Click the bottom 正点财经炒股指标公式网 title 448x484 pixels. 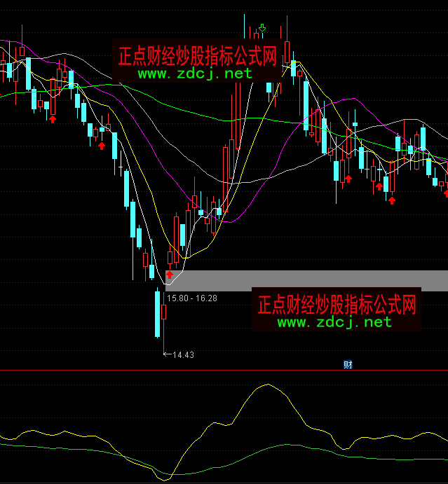coord(337,305)
